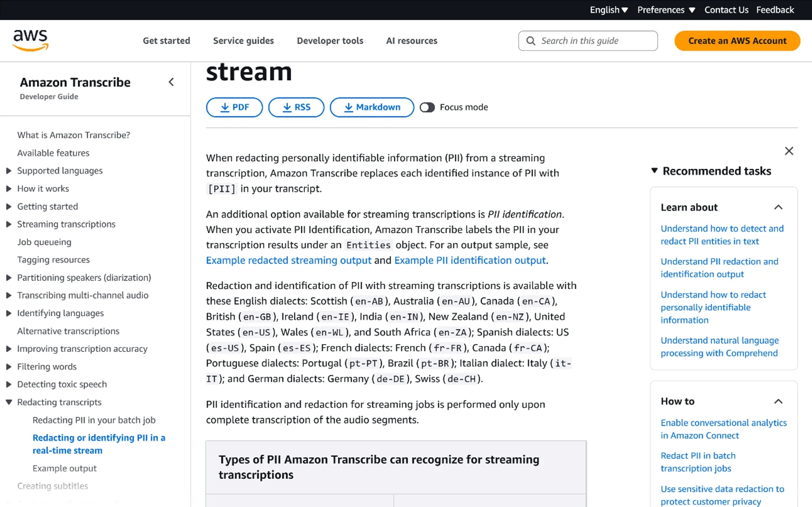Viewport: 812px width, 507px height.
Task: Open Contact Us link
Action: click(726, 10)
